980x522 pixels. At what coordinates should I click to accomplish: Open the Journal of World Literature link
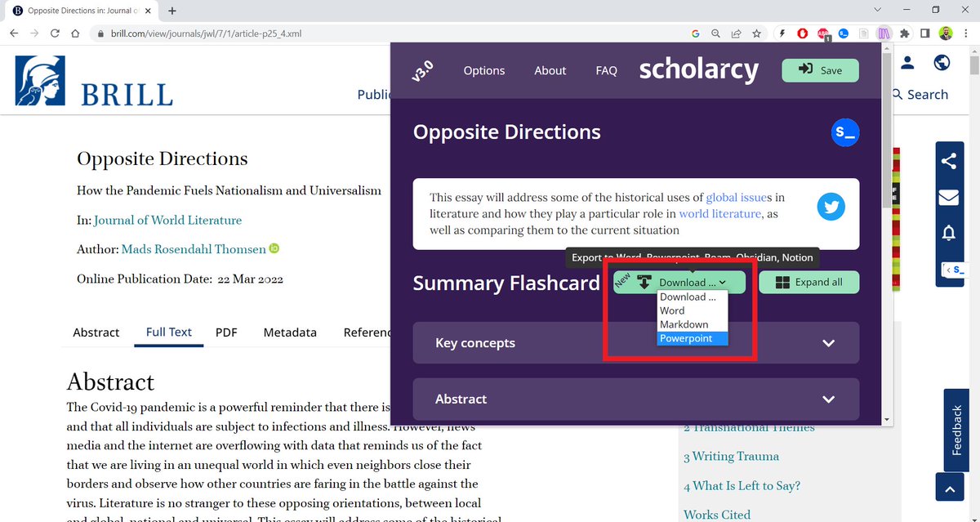(x=168, y=220)
